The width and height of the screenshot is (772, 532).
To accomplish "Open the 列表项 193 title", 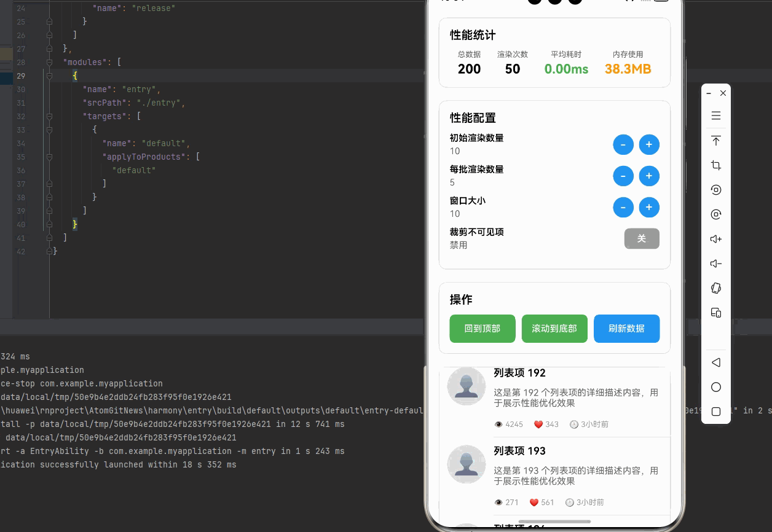I will tap(519, 451).
